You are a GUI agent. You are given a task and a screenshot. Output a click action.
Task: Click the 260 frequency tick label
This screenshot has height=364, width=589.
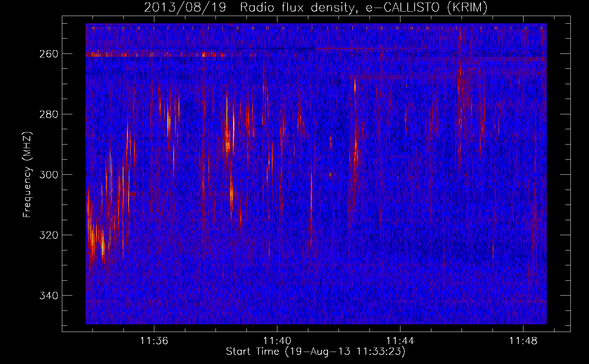[x=48, y=54]
